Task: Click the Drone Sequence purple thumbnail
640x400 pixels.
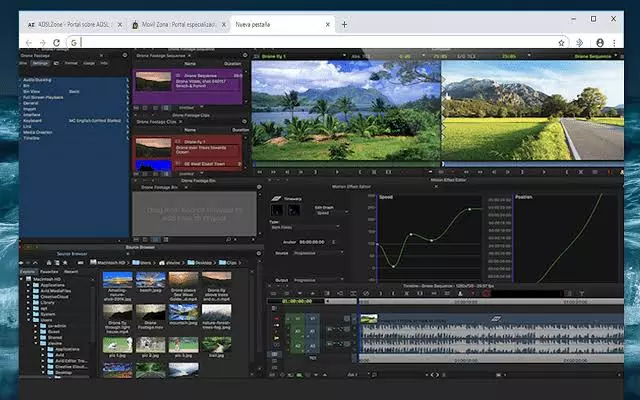Action: point(155,80)
